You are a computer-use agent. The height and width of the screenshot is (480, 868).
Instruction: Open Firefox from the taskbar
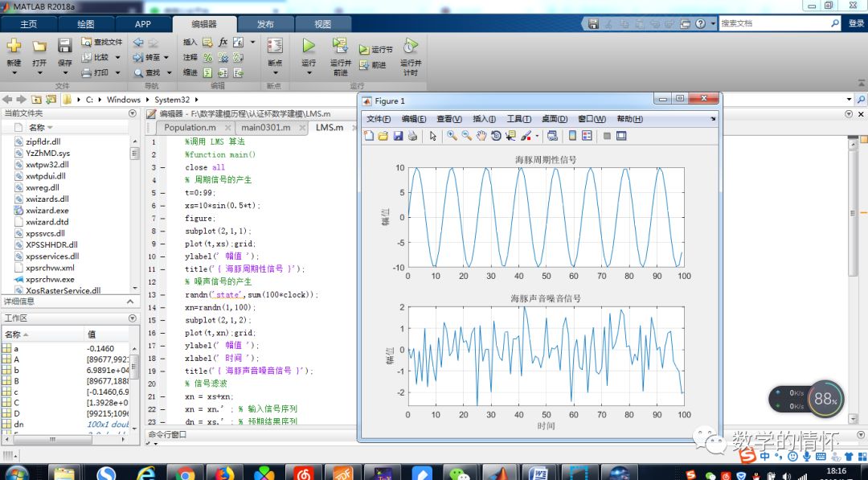tap(225, 473)
